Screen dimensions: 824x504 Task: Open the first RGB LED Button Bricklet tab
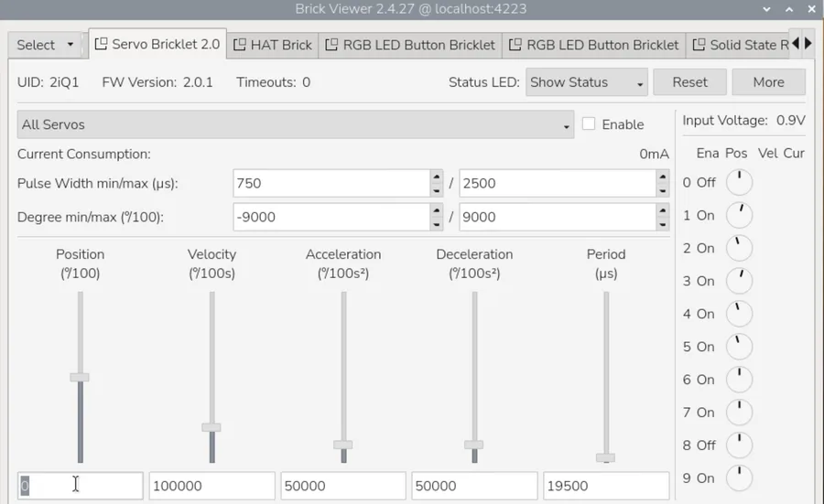coord(410,45)
